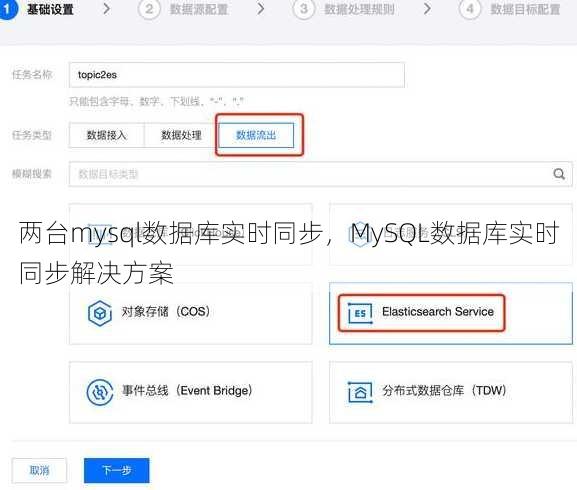Click the hint text 只能包含字母、数字、下划线

click(156, 101)
